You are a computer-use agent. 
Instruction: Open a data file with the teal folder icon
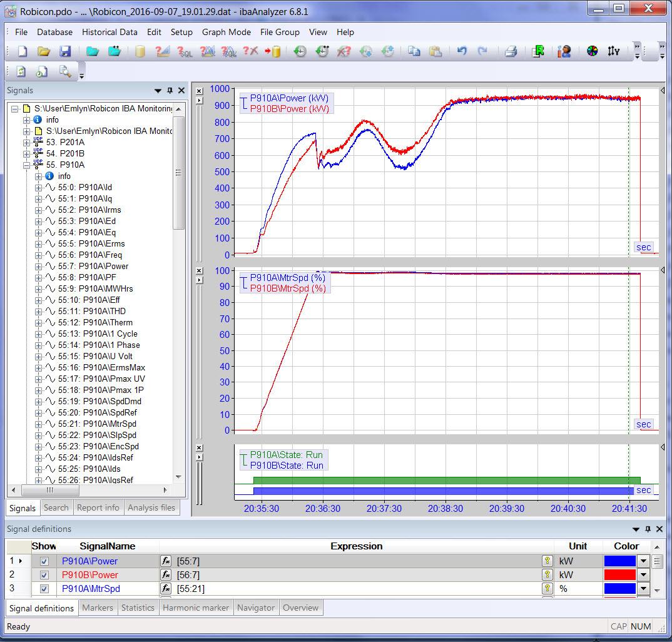[x=92, y=51]
